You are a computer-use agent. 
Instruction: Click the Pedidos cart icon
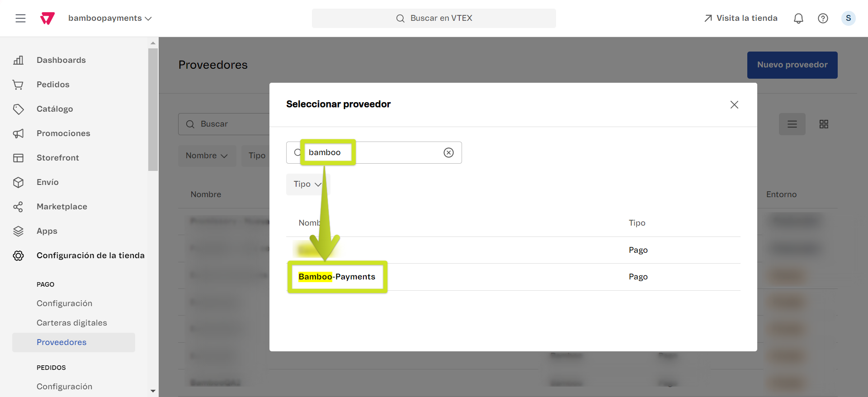point(18,85)
